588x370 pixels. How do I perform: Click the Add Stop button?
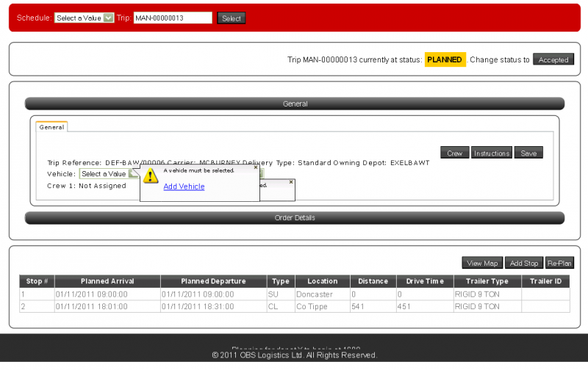[x=524, y=263]
